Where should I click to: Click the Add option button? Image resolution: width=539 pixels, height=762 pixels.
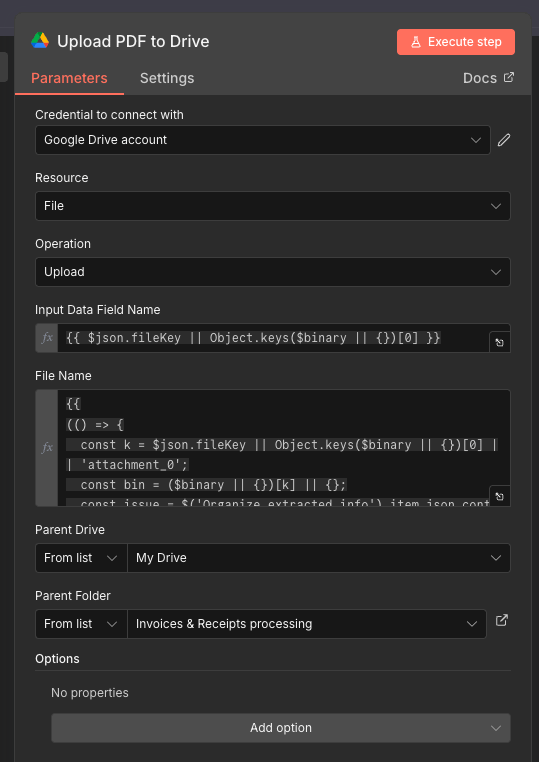coord(281,728)
